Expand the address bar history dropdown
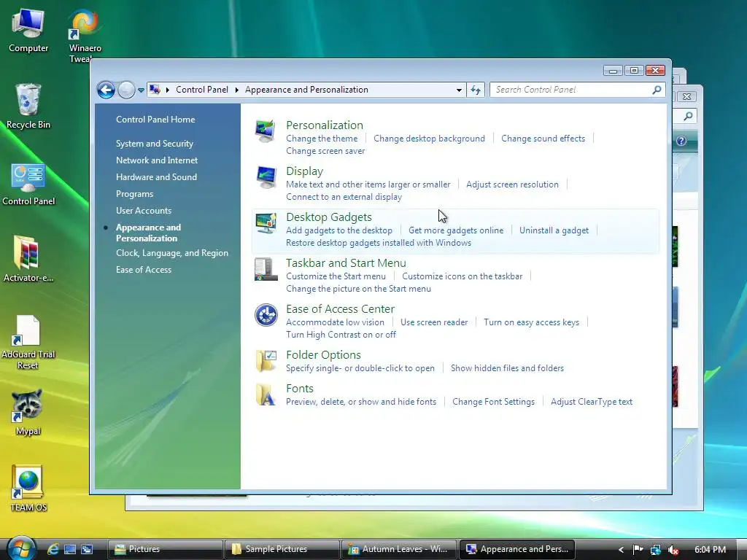The width and height of the screenshot is (747, 560). (x=459, y=90)
